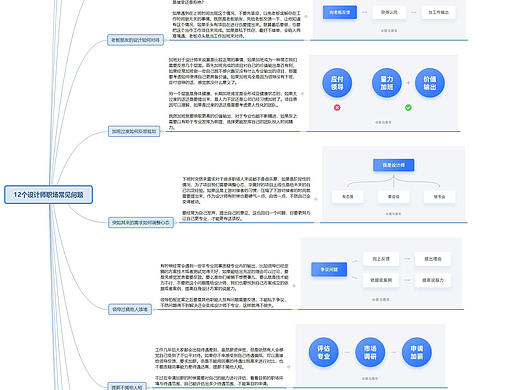Click the middle blue circle ending in 加班
520x390 pixels.
click(387, 83)
